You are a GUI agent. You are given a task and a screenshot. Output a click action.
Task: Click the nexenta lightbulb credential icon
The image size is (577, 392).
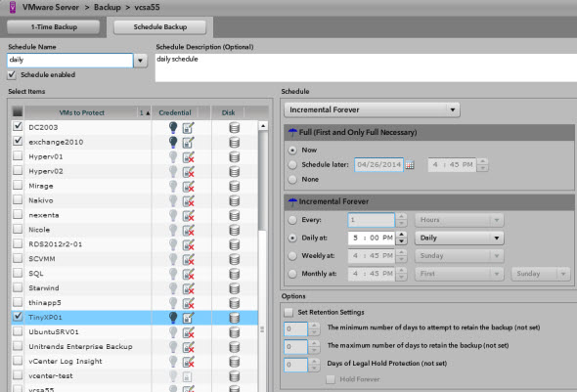[173, 215]
